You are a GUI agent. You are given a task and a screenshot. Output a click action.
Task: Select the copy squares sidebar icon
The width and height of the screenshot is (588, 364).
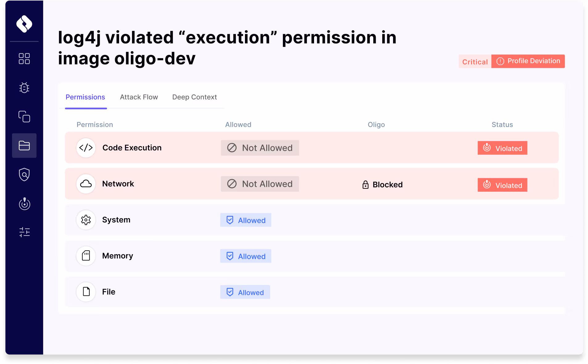pyautogui.click(x=24, y=117)
